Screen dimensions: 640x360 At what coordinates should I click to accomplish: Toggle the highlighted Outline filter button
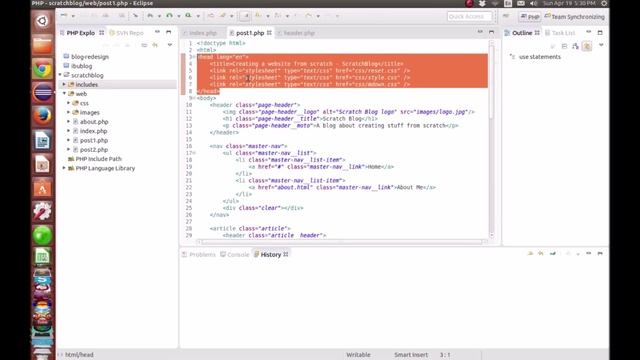[x=587, y=46]
